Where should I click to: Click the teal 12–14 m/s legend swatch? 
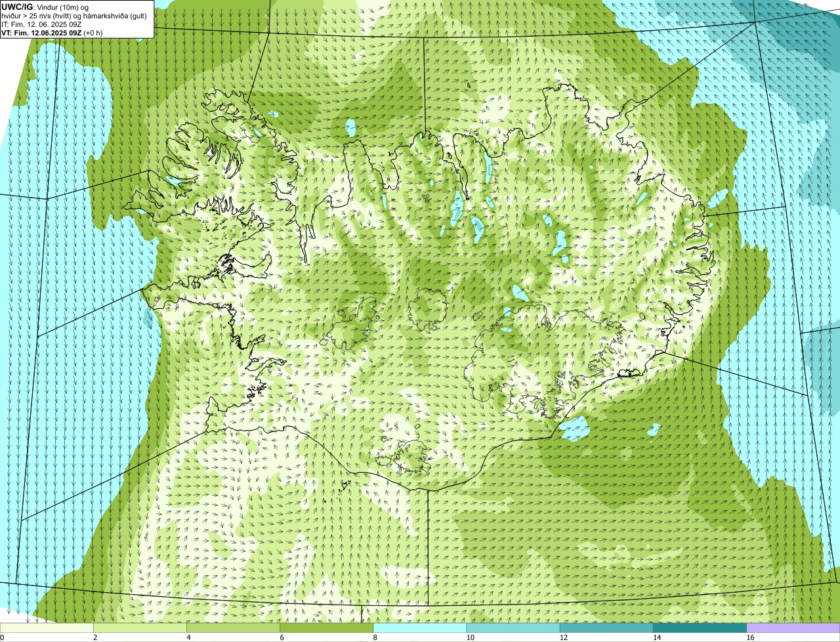point(606,628)
